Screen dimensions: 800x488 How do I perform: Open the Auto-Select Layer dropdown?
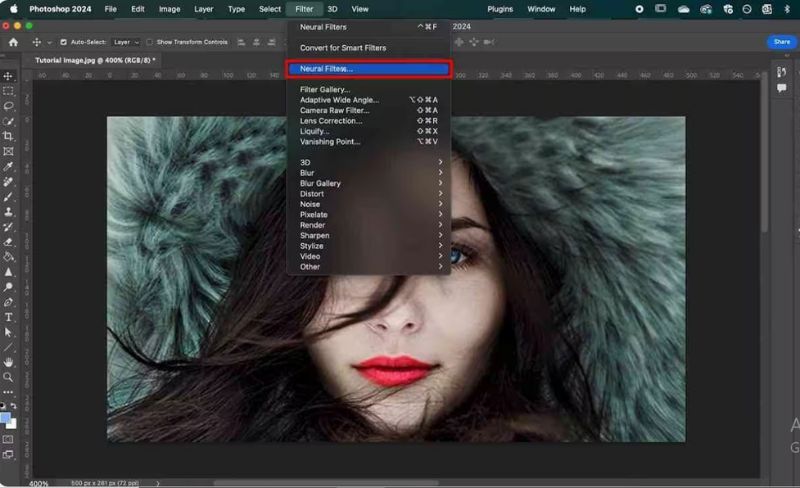pos(126,42)
